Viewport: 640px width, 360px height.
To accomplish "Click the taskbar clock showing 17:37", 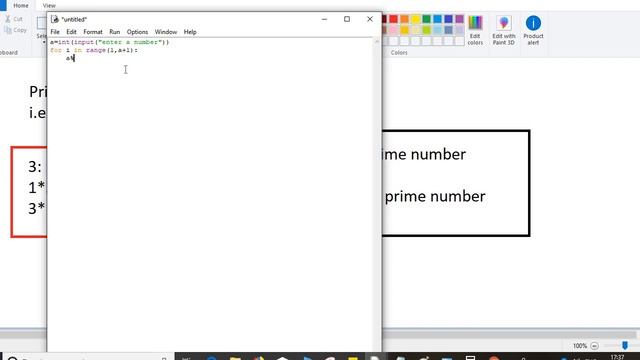I will pyautogui.click(x=618, y=357).
